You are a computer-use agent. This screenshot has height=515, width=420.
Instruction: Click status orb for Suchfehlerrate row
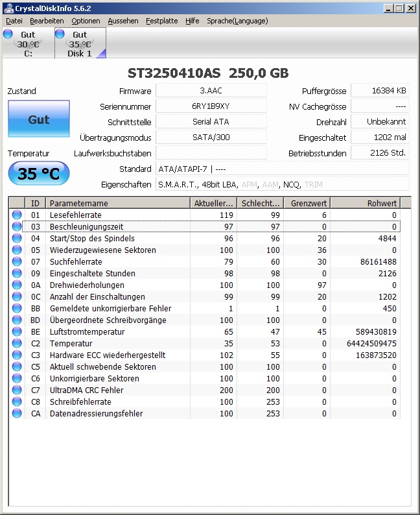(x=17, y=261)
